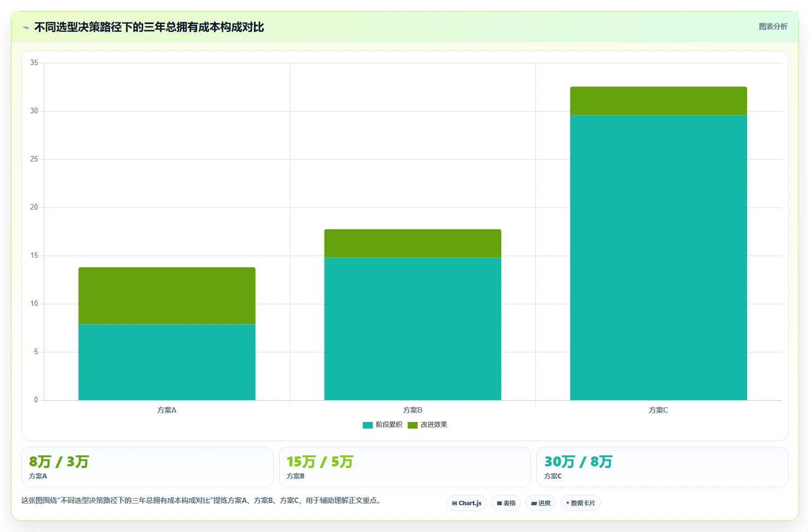
Task: Click the green bar segment for 方案B
Action: tap(413, 243)
